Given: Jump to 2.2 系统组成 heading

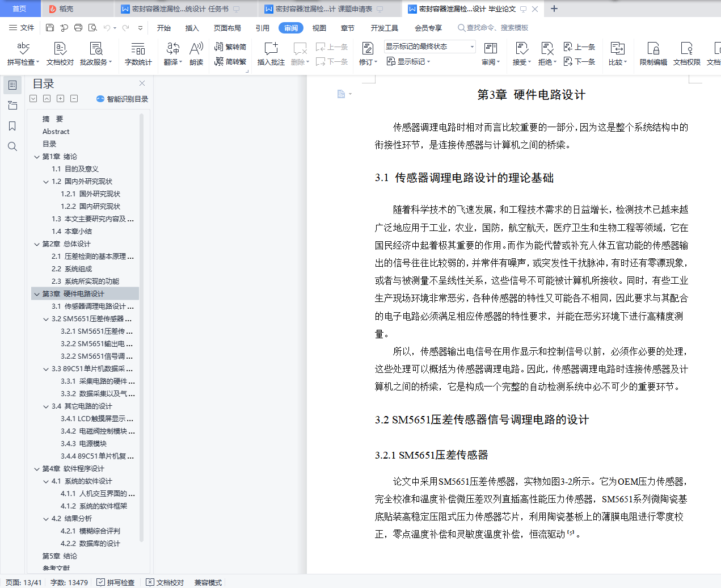Looking at the screenshot, I should click(71, 269).
